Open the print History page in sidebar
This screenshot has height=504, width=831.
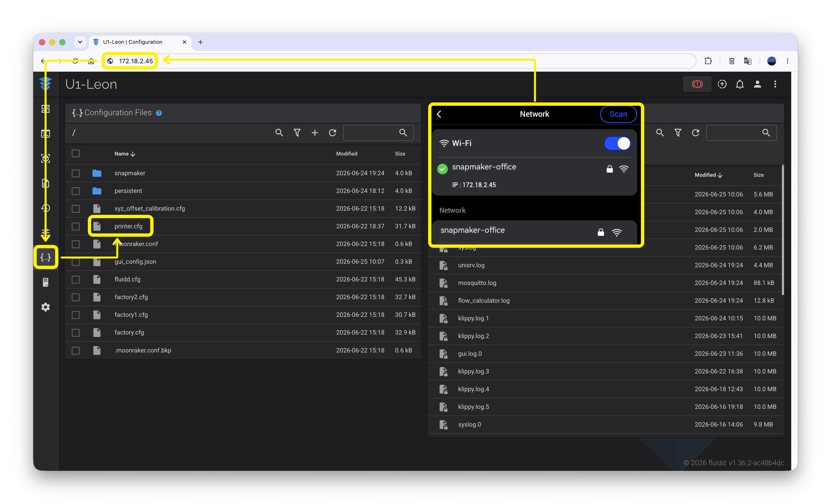46,208
